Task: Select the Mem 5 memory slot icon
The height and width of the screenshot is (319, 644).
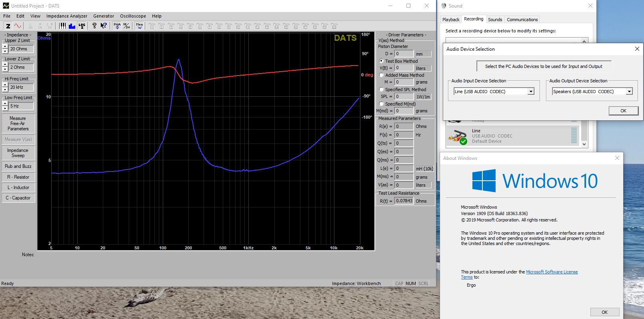Action: [x=190, y=26]
